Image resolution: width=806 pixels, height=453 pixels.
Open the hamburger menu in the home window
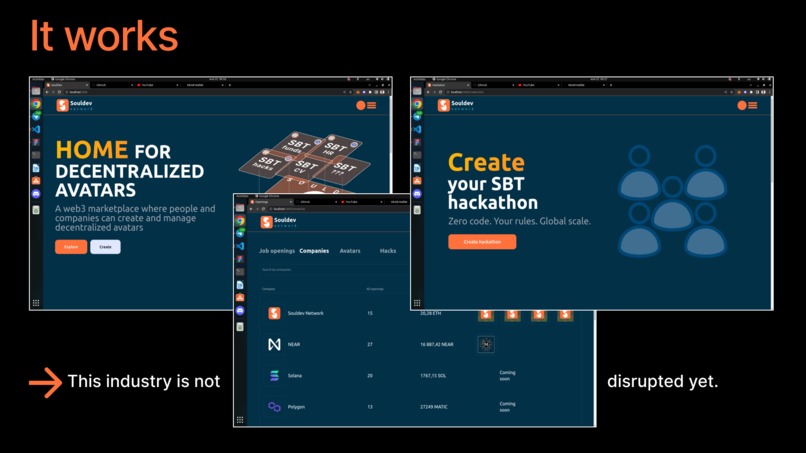pos(371,105)
